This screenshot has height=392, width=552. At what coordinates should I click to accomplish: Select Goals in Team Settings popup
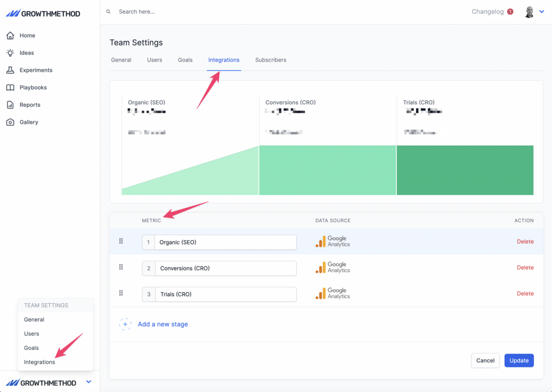click(x=32, y=348)
